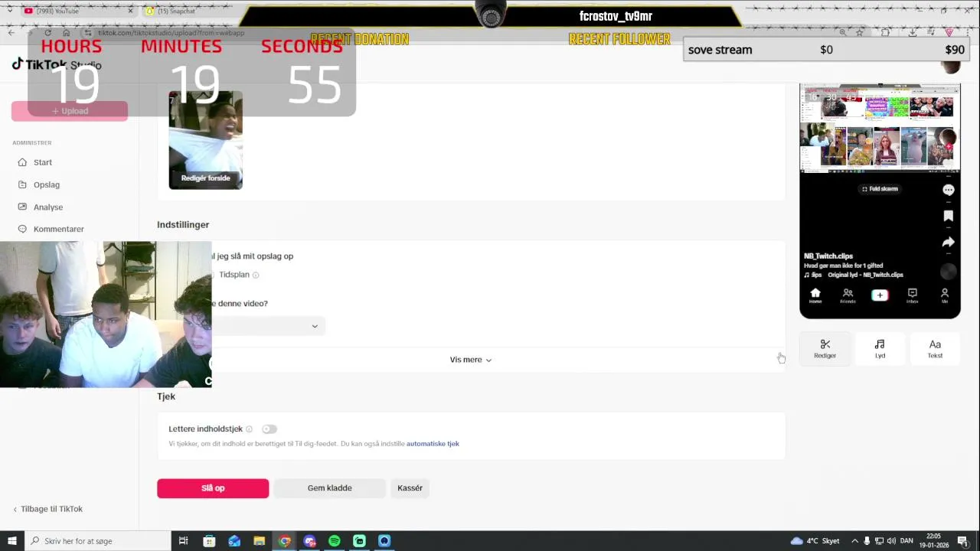Click Tilbage til TikTok link

[x=47, y=509]
